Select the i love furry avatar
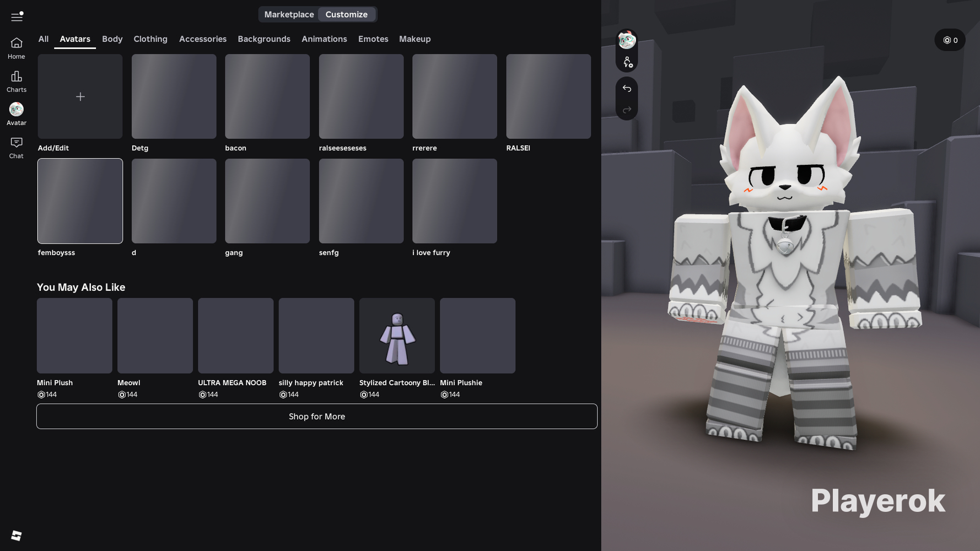The height and width of the screenshot is (551, 980). coord(455,201)
